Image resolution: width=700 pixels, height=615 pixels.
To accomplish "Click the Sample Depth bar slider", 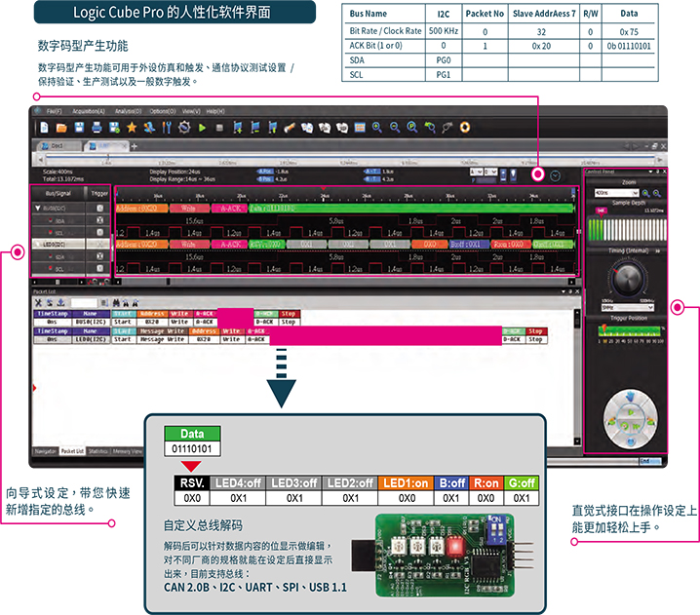I will (627, 229).
